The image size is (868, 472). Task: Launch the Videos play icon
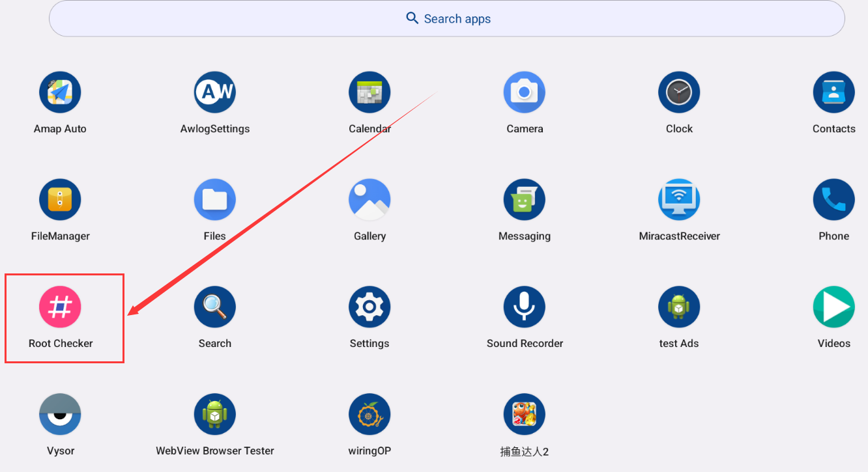coord(833,307)
